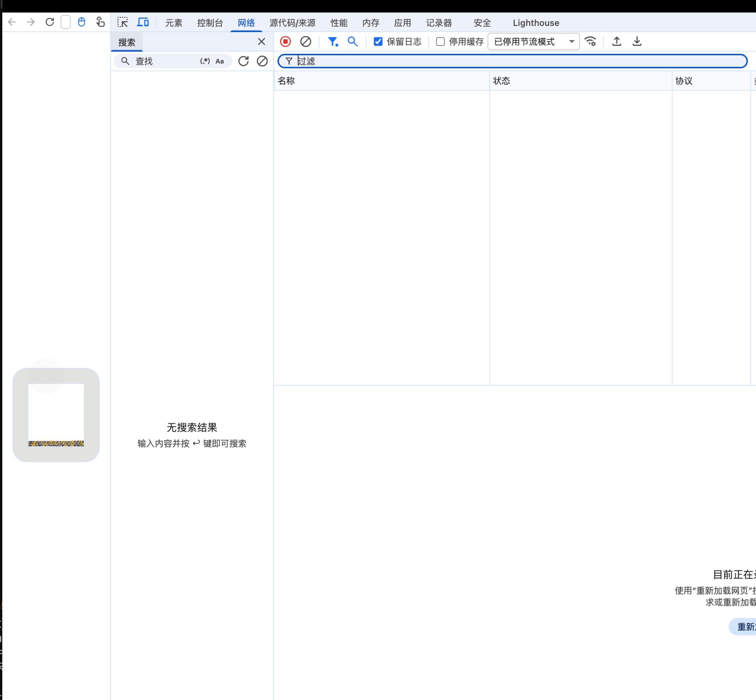Toggle regular expression search option
The height and width of the screenshot is (700, 756).
[205, 61]
